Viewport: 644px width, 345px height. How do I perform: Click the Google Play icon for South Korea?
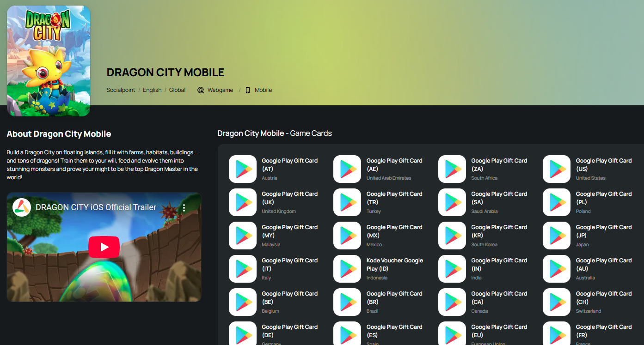(x=452, y=236)
